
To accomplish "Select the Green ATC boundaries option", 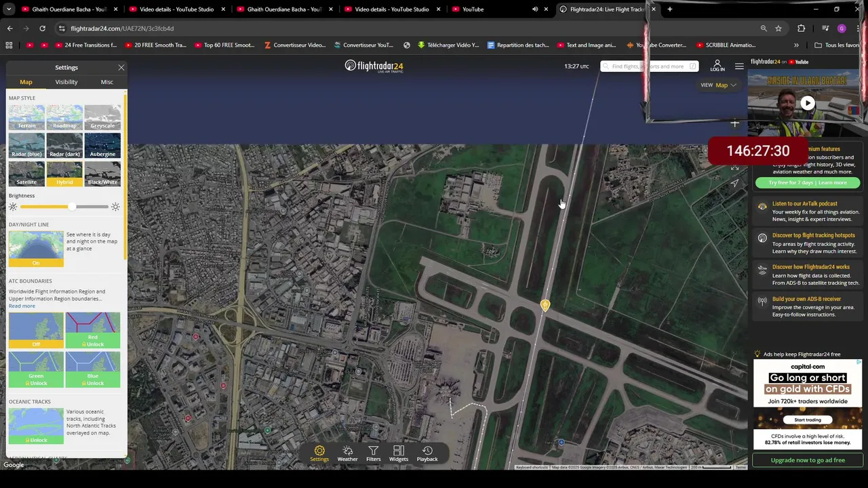I will [36, 369].
